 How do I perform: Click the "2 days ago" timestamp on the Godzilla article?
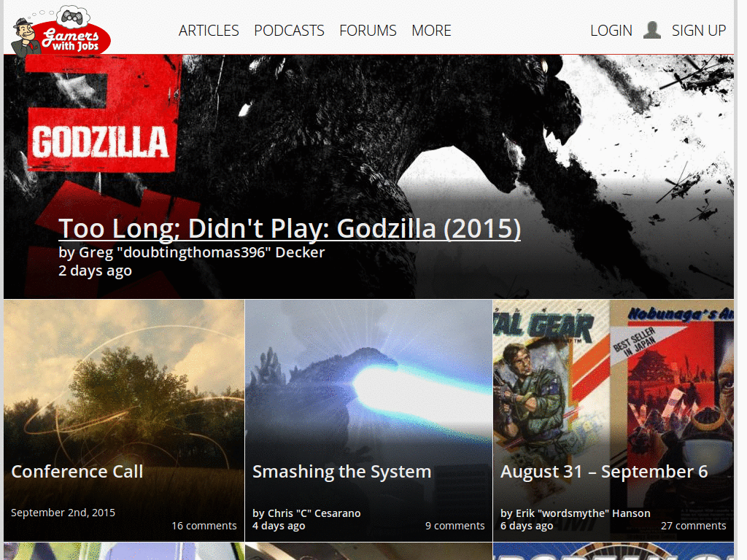[96, 271]
